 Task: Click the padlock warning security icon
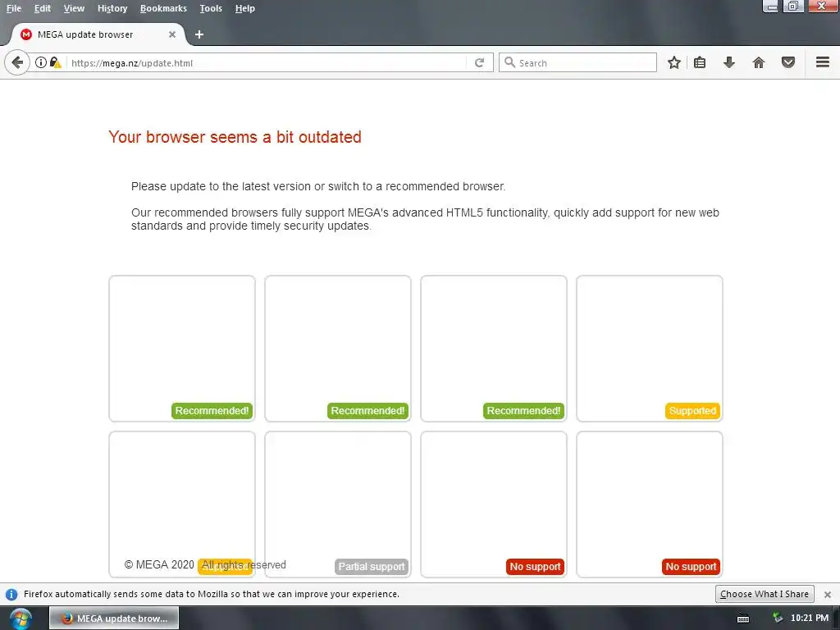point(55,62)
